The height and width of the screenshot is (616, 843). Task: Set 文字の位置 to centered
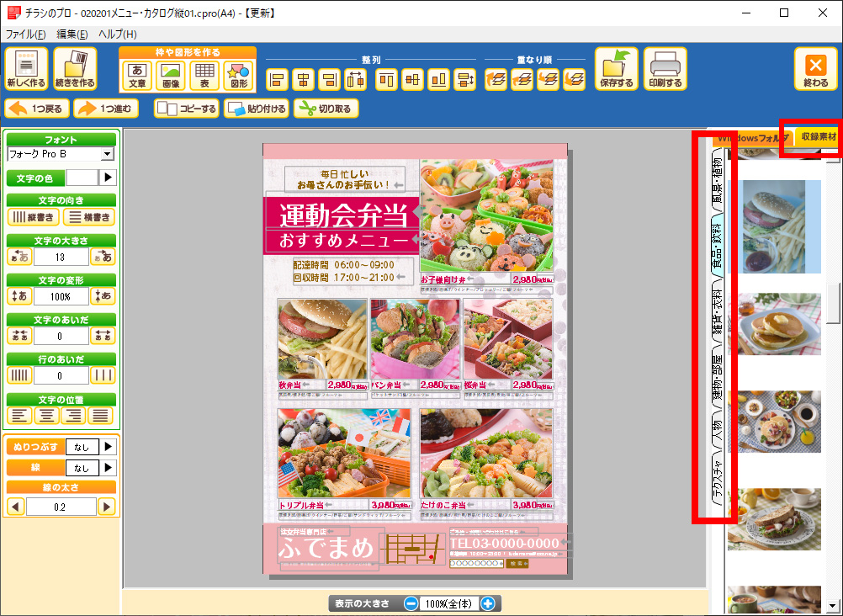47,416
